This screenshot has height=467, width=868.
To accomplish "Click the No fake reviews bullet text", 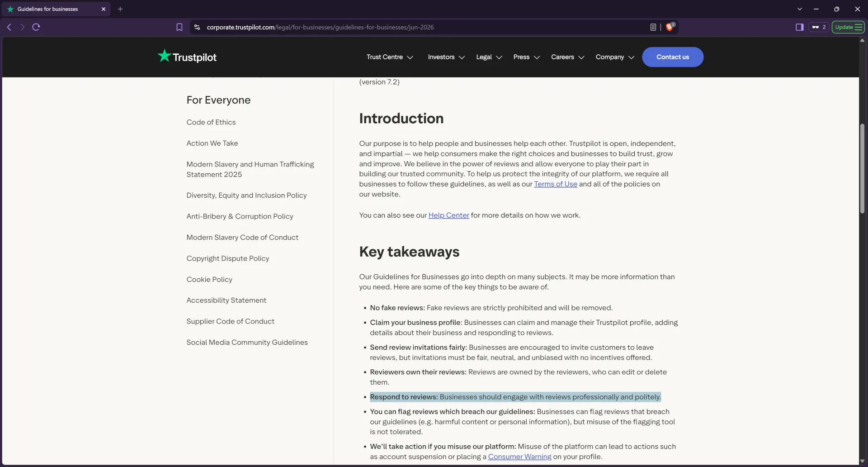I will (491, 308).
